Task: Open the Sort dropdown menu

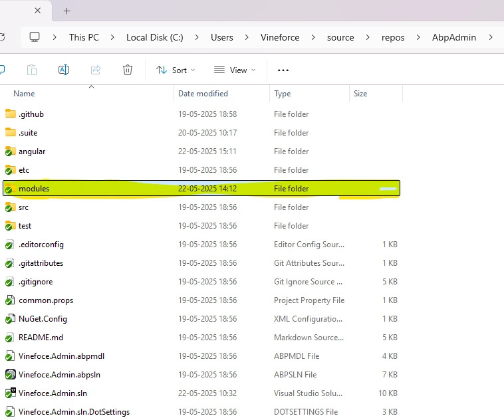Action: (176, 70)
